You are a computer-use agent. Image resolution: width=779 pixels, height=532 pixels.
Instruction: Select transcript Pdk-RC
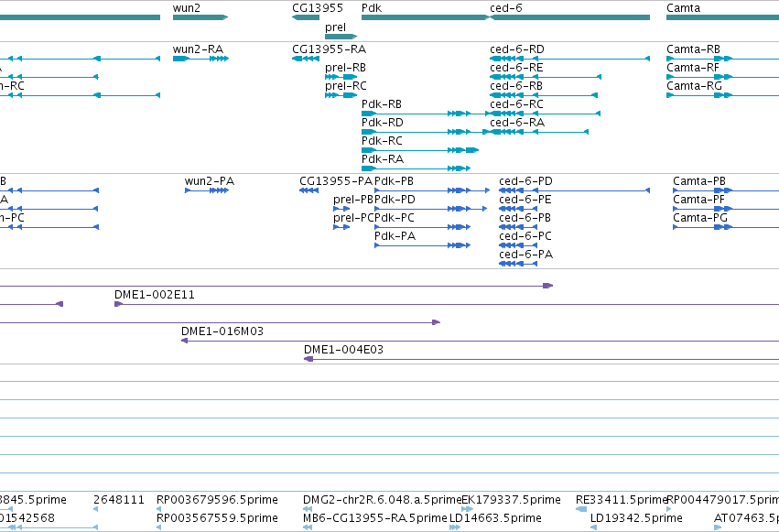click(420, 150)
